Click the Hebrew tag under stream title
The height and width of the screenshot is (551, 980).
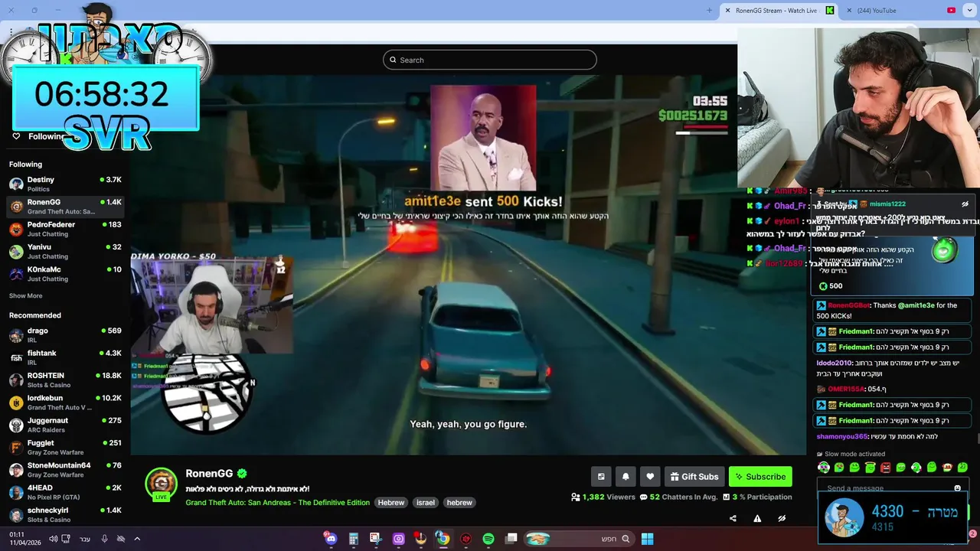[390, 503]
